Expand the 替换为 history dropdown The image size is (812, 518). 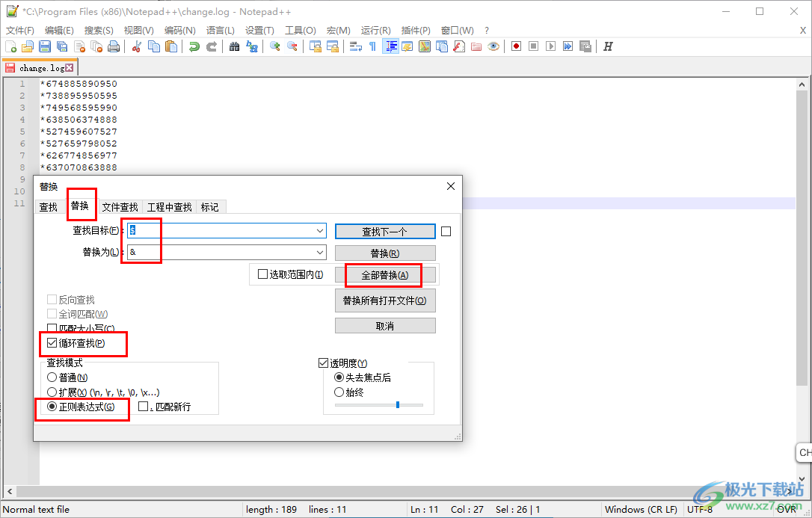pyautogui.click(x=320, y=253)
